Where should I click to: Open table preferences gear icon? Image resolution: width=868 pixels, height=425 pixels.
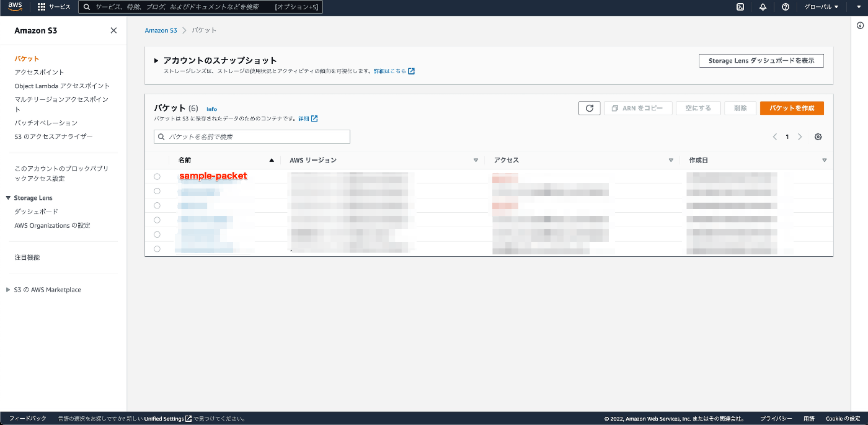point(818,137)
